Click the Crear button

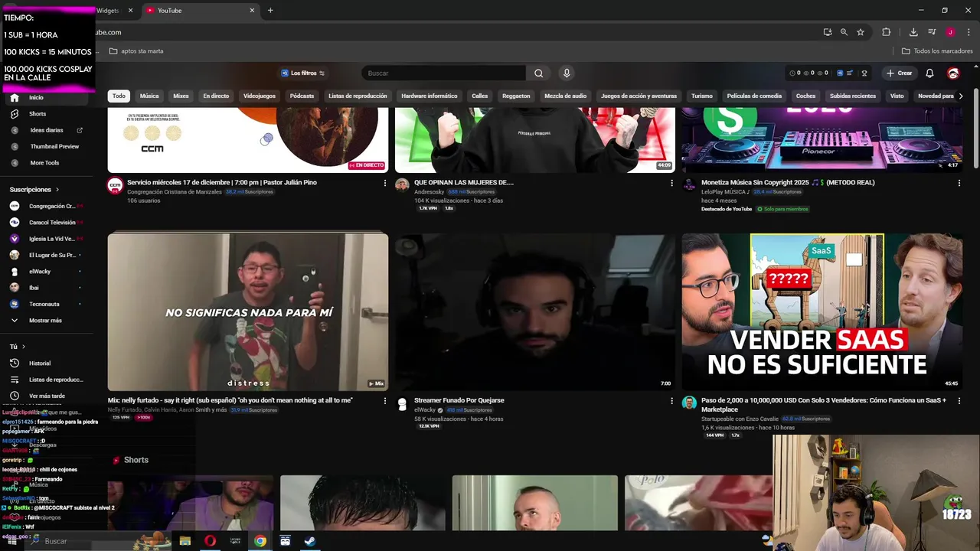point(899,73)
